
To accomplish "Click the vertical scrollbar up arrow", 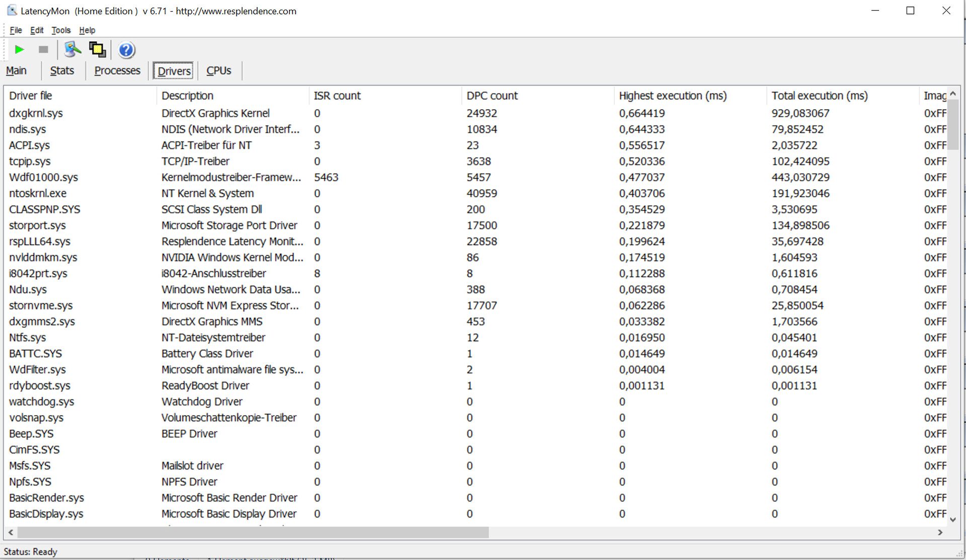I will [953, 94].
